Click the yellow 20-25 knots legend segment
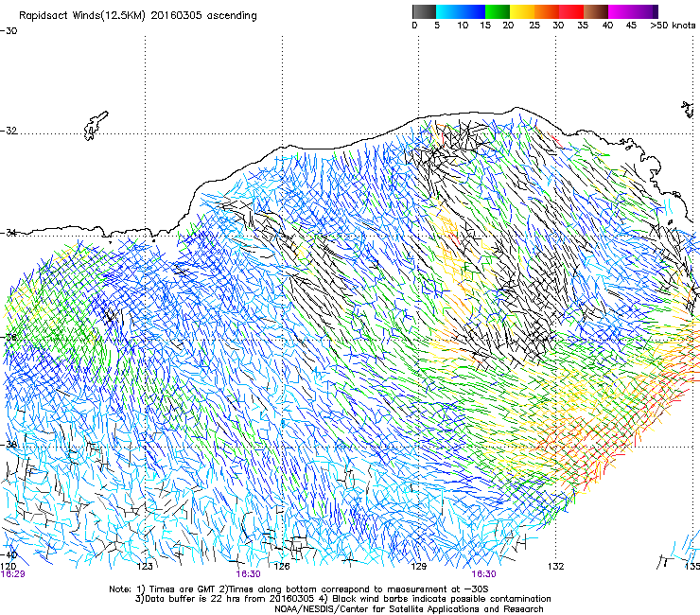700x615 pixels. tap(522, 11)
